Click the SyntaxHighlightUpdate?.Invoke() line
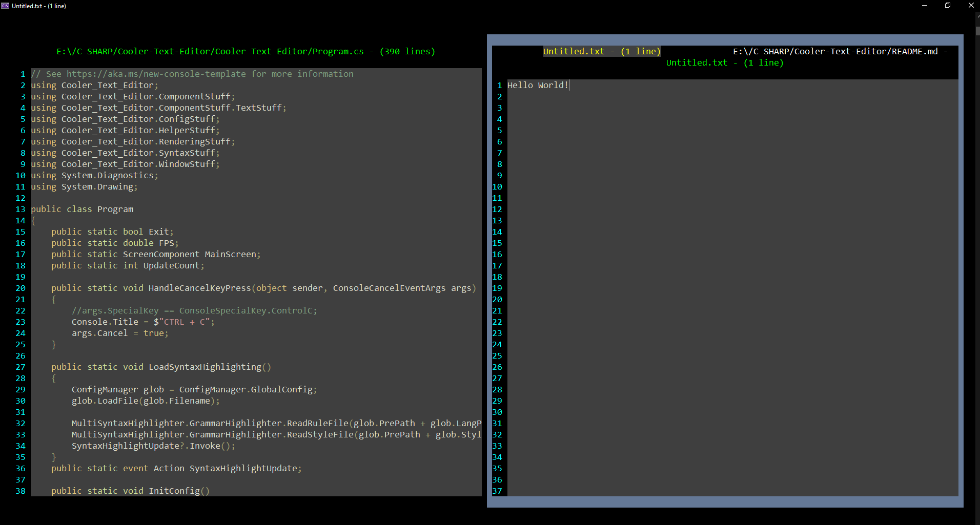This screenshot has width=980, height=525. [x=153, y=446]
